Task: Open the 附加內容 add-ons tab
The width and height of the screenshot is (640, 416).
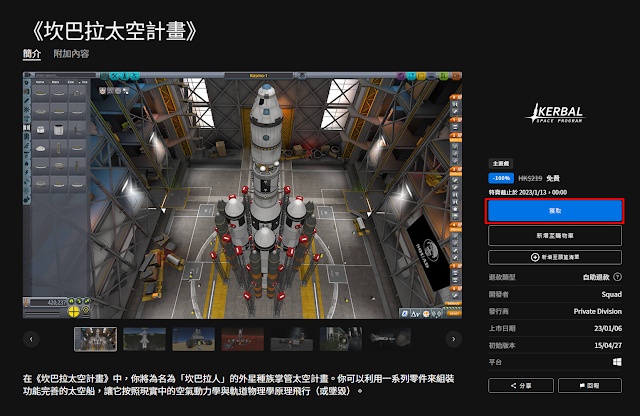Action: (71, 54)
